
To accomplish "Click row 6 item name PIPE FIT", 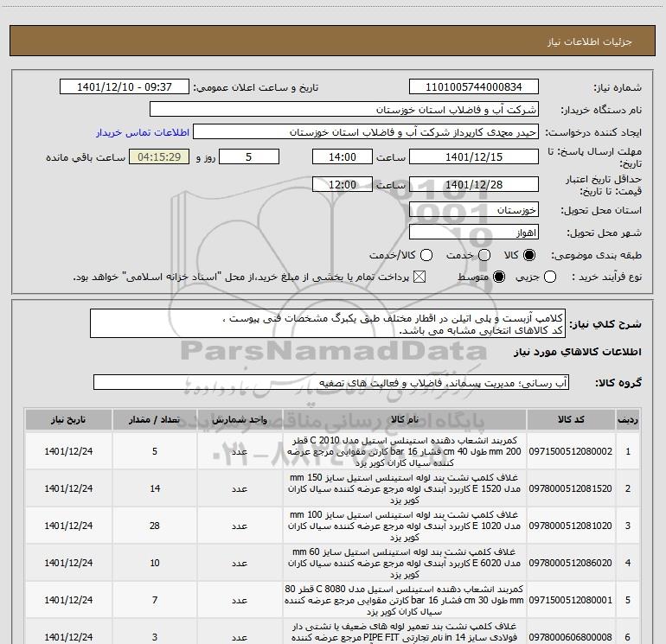I will pos(405,632).
